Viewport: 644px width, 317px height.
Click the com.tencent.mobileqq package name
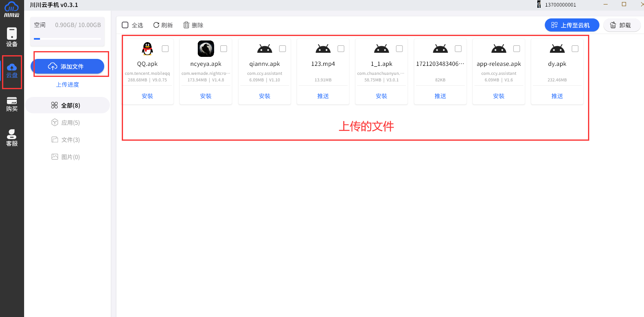point(148,74)
